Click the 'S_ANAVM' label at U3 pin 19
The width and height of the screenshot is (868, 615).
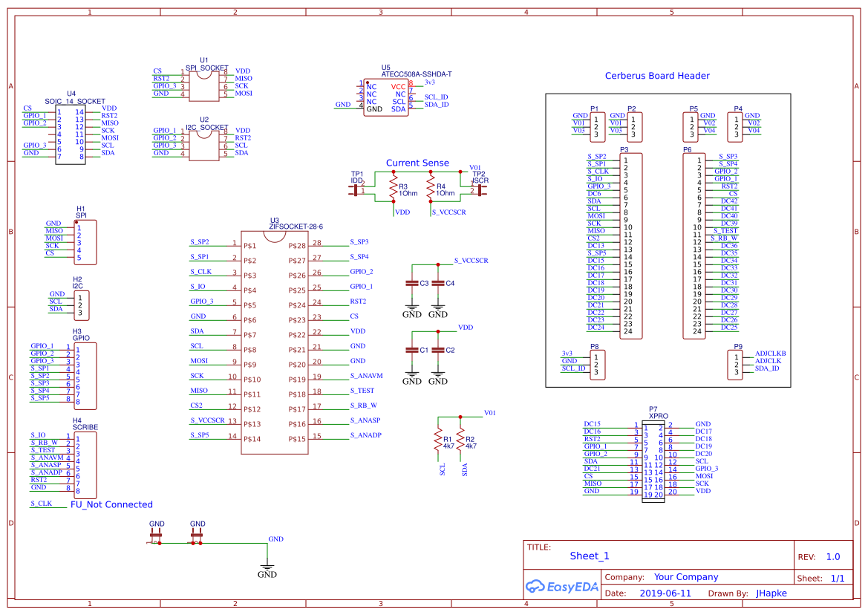[x=366, y=375]
